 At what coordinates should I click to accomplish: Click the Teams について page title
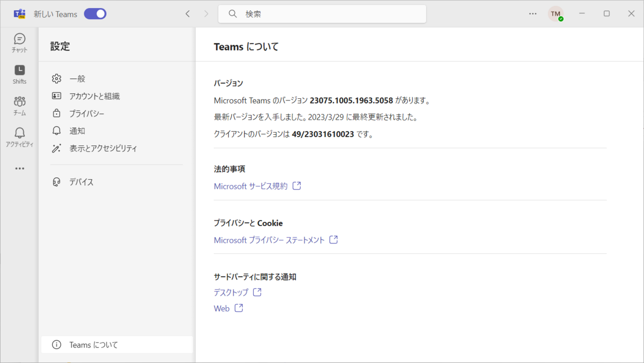click(x=246, y=47)
